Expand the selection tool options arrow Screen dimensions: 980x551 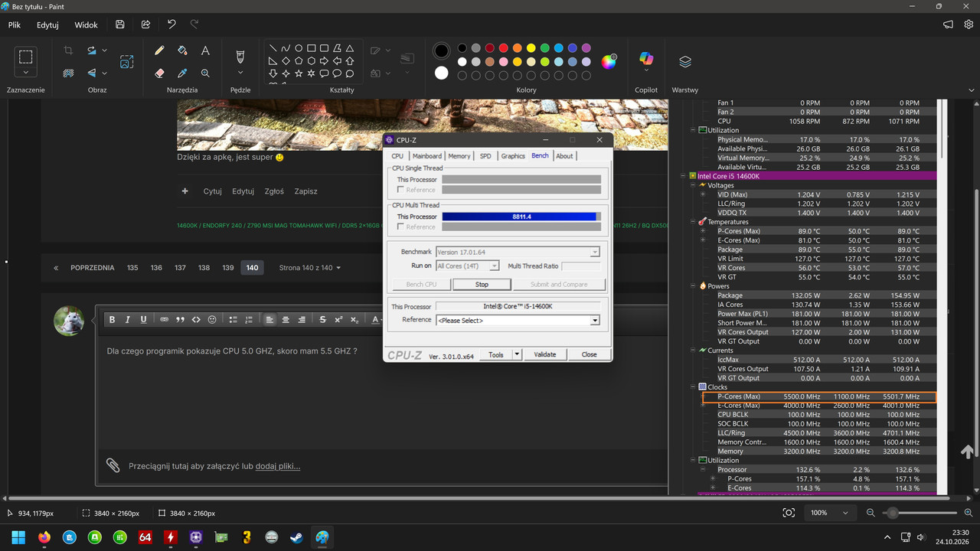click(26, 73)
